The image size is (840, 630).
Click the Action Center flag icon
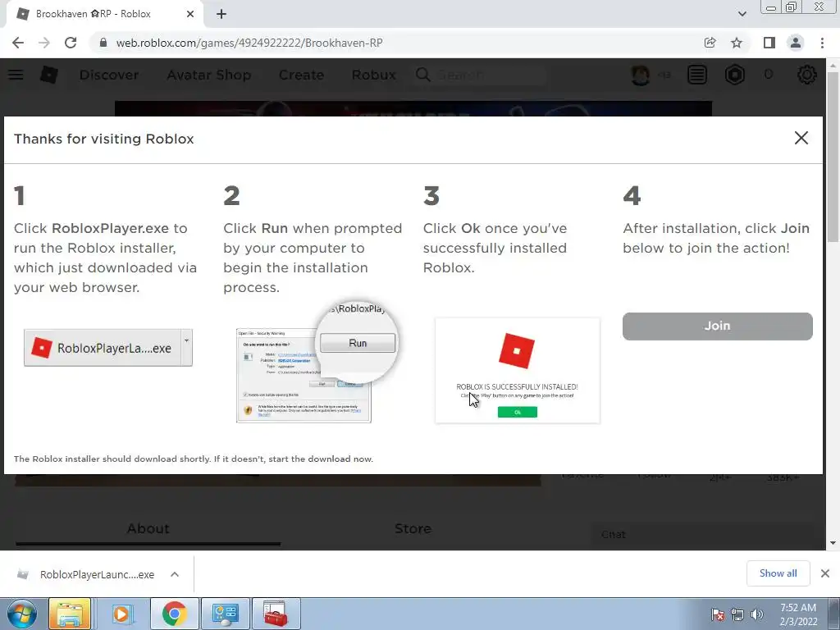point(718,614)
